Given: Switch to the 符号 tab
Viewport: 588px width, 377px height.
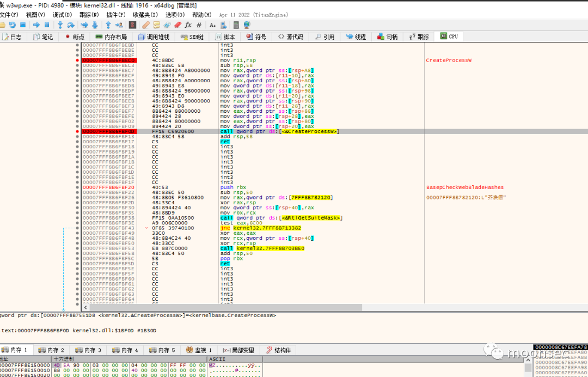Looking at the screenshot, I should point(256,37).
